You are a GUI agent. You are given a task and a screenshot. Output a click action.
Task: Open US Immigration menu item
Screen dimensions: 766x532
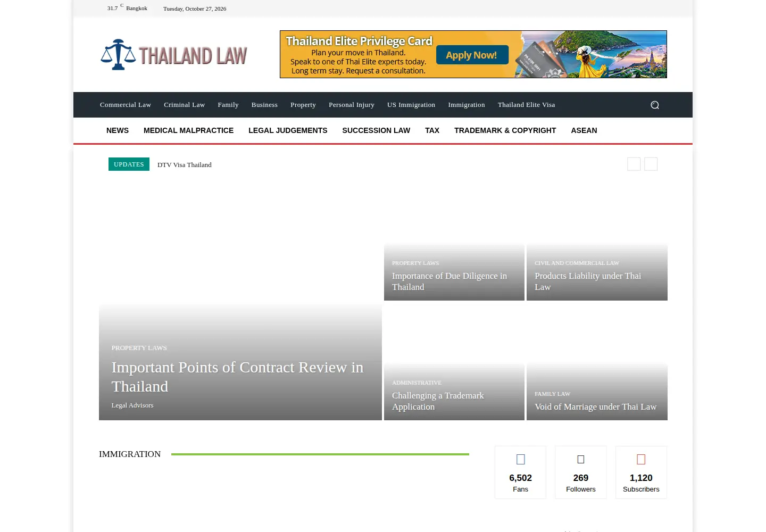pos(411,105)
